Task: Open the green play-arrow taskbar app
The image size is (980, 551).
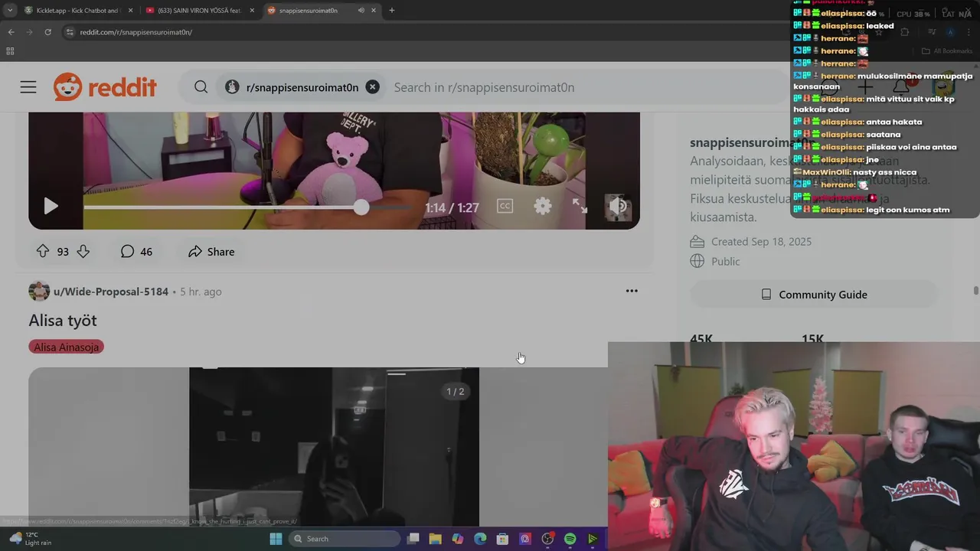Action: click(593, 539)
